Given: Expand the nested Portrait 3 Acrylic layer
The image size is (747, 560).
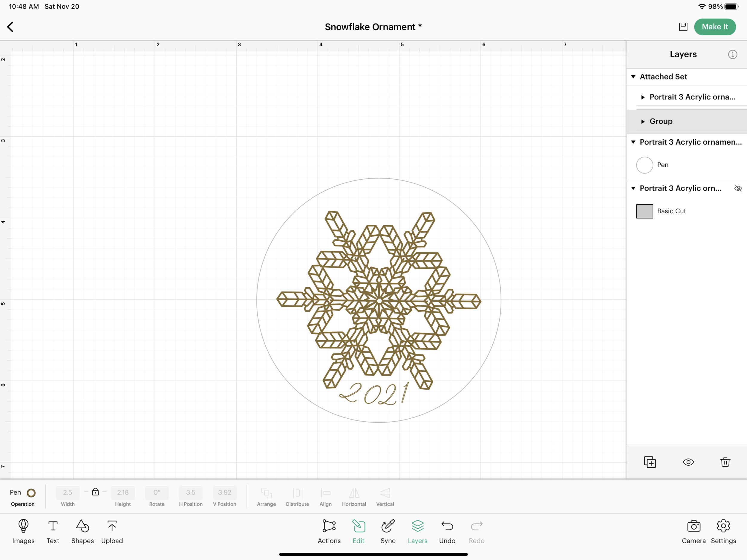Looking at the screenshot, I should click(x=643, y=97).
